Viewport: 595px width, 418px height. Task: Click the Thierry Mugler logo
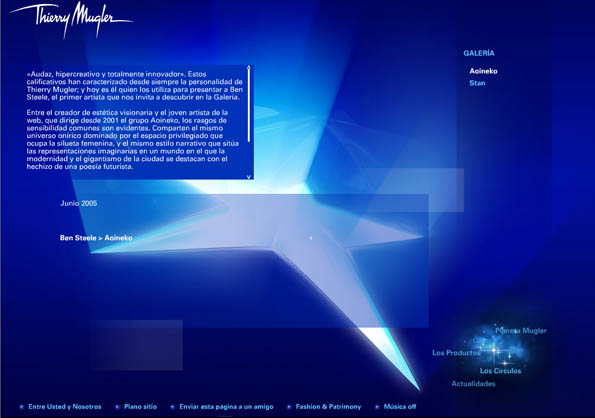71,20
